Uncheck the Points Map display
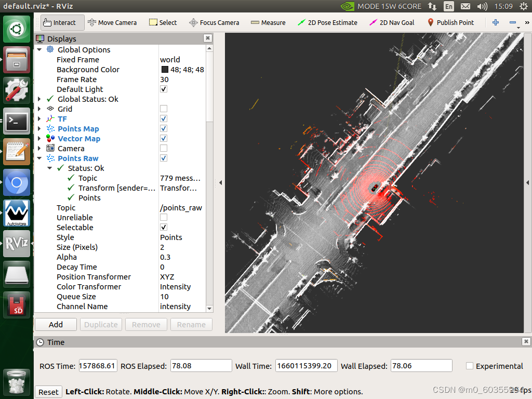The height and width of the screenshot is (399, 532). pyautogui.click(x=164, y=128)
